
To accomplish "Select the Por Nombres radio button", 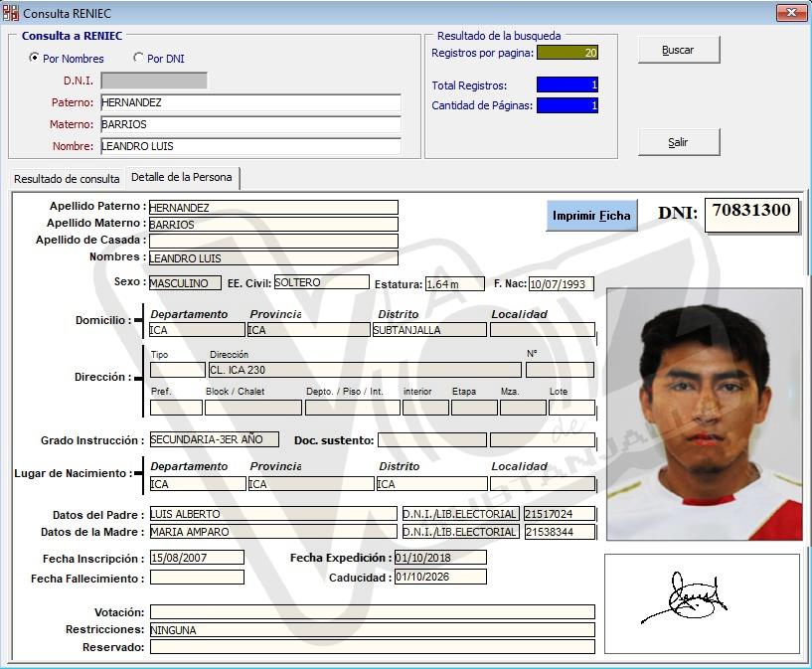I will [35, 58].
